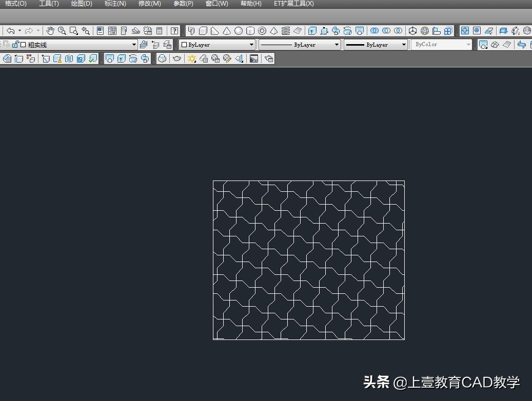Click the solid Subtract icon
The width and height of the screenshot is (532, 401).
[x=386, y=31]
